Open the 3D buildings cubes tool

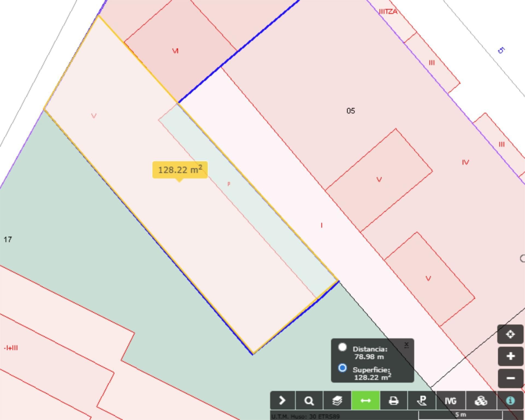[x=481, y=401]
